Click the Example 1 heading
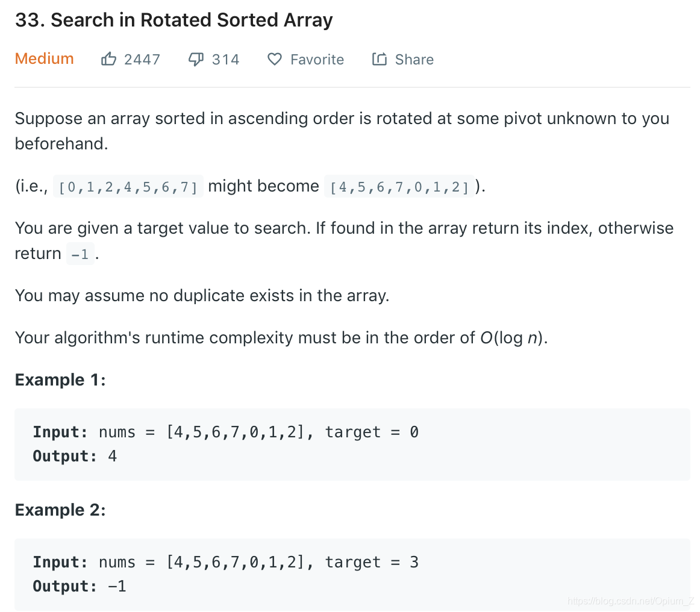The height and width of the screenshot is (612, 700). click(x=60, y=380)
